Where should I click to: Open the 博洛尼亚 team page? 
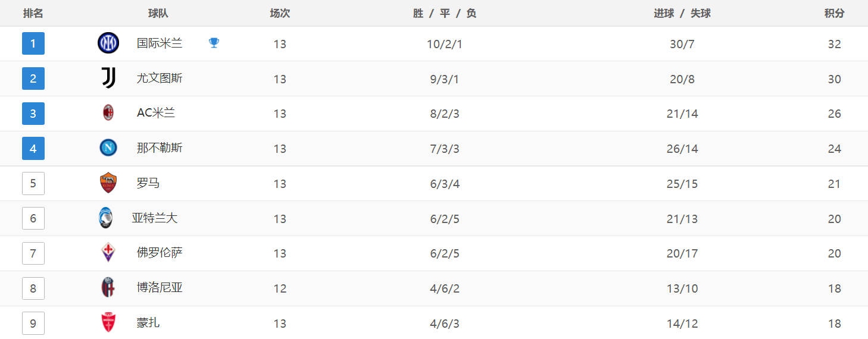(160, 288)
